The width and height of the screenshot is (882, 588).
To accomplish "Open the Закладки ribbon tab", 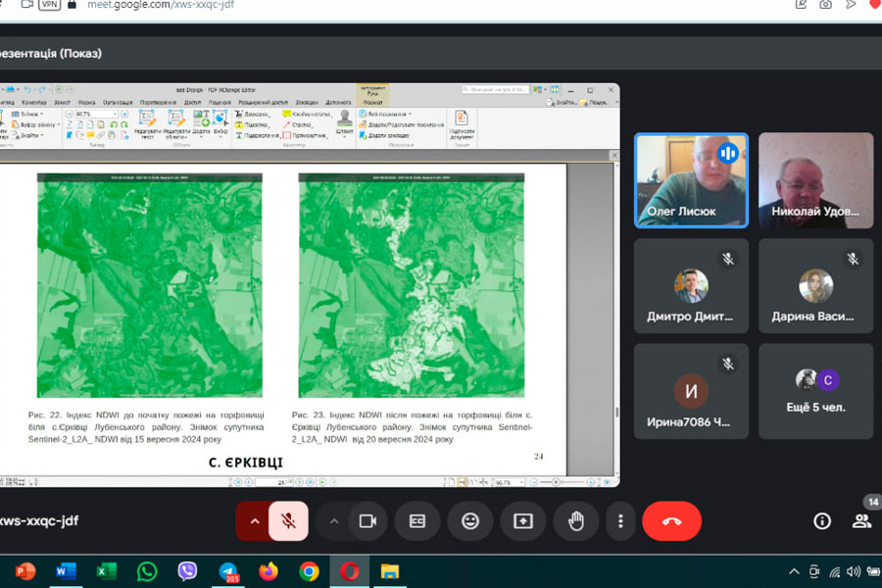I will pyautogui.click(x=307, y=102).
